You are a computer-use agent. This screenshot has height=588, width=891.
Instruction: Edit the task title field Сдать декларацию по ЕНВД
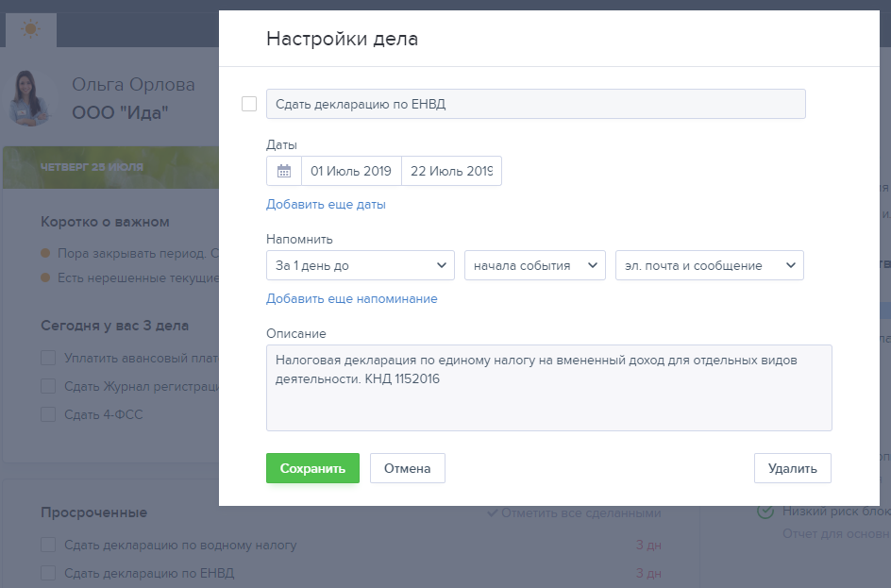point(535,104)
